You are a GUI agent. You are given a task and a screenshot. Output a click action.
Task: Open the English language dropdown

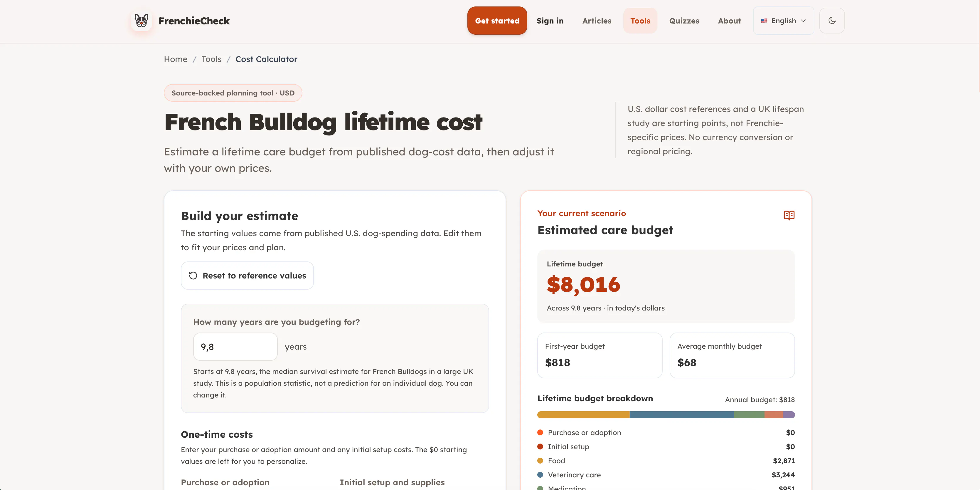pyautogui.click(x=783, y=21)
